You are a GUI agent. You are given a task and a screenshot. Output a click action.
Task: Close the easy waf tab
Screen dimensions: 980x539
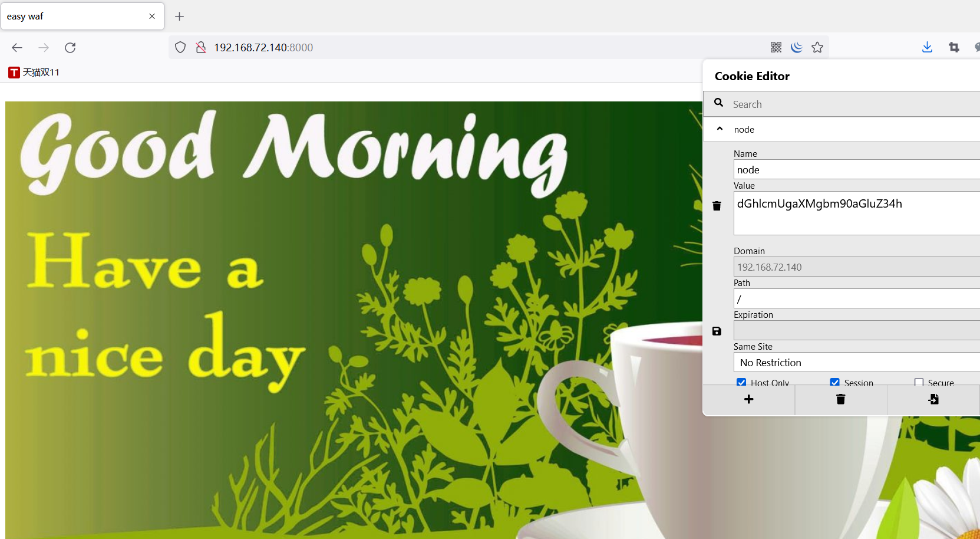(x=152, y=17)
